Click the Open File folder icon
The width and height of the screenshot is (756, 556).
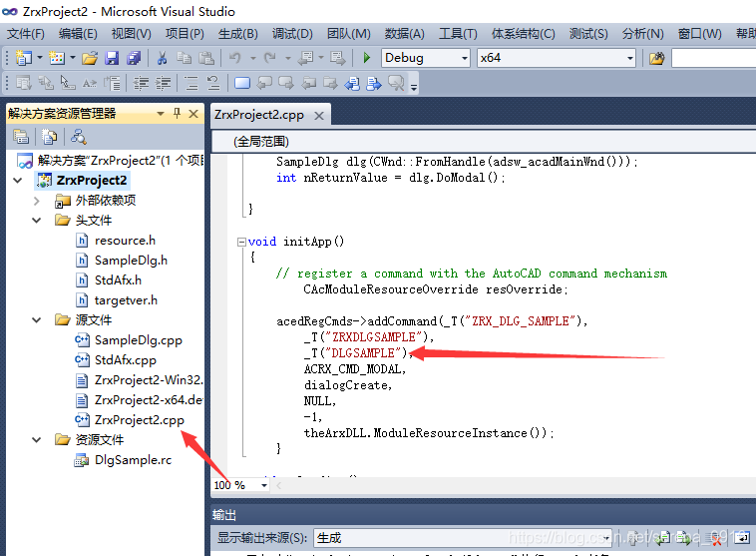pyautogui.click(x=90, y=58)
